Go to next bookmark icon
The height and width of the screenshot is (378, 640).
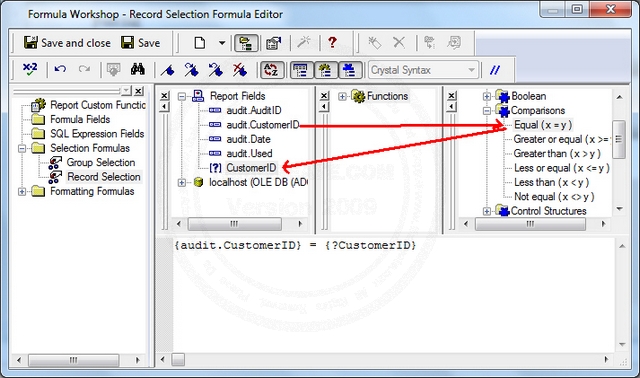coord(191,70)
